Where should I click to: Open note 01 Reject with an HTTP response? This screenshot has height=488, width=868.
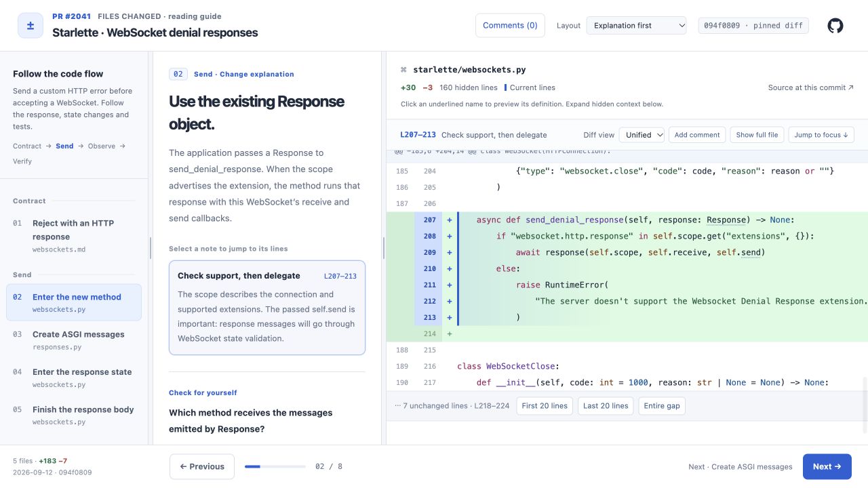point(74,235)
